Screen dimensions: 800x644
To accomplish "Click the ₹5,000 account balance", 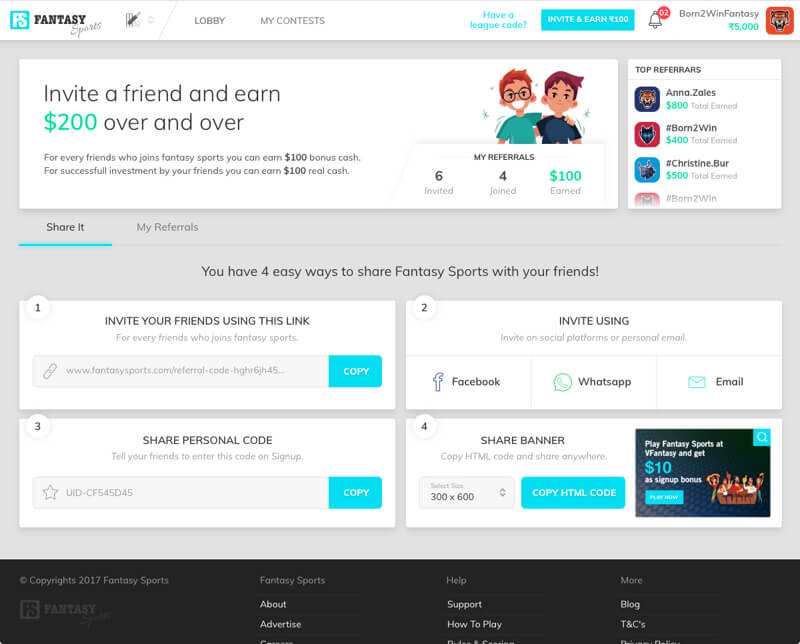I will coord(743,27).
